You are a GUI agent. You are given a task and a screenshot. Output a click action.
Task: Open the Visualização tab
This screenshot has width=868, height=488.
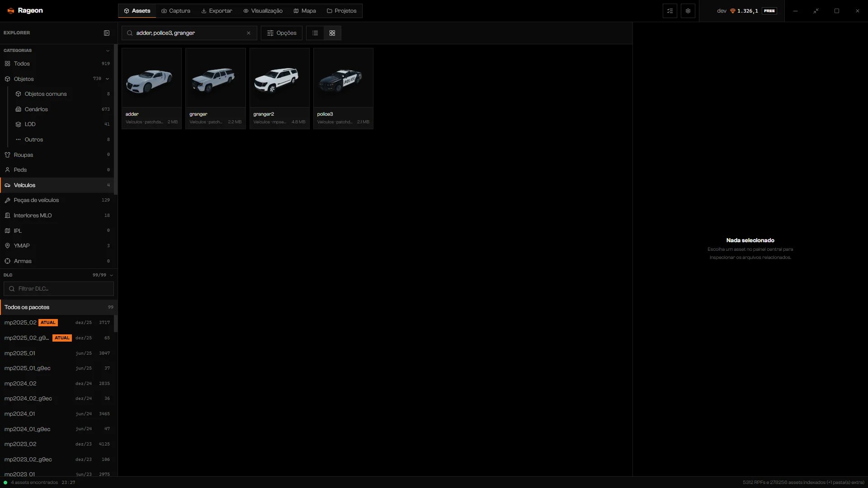263,11
